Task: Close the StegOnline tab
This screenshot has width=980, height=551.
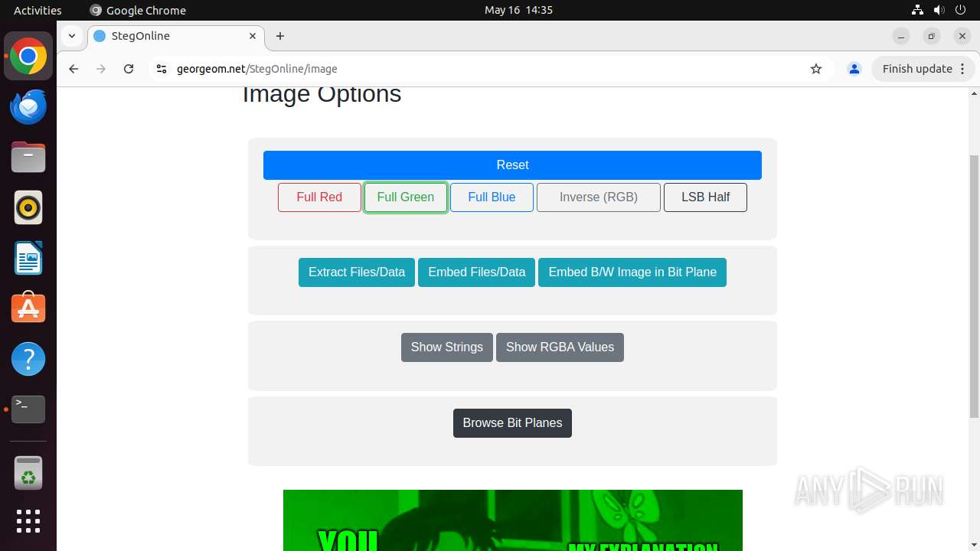Action: [253, 36]
